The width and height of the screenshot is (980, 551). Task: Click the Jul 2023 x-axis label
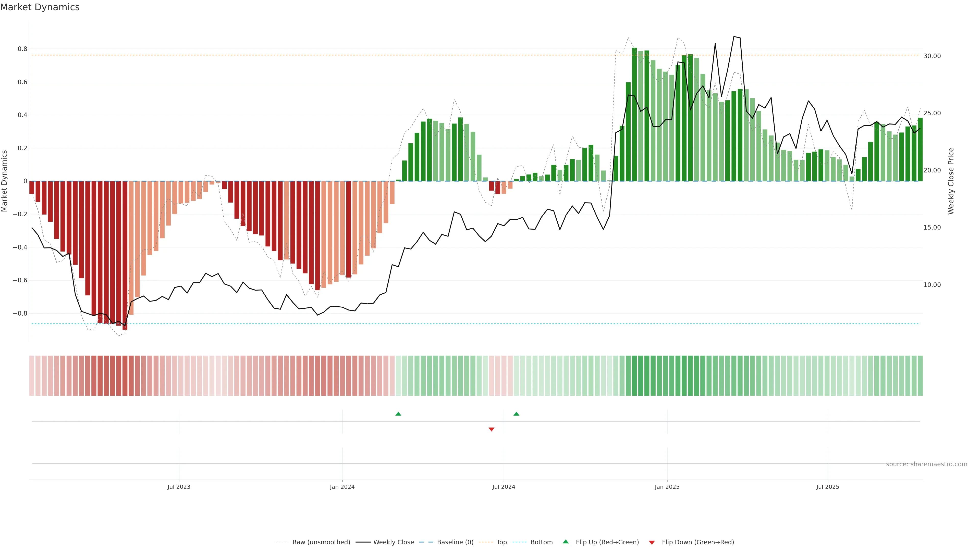point(179,487)
